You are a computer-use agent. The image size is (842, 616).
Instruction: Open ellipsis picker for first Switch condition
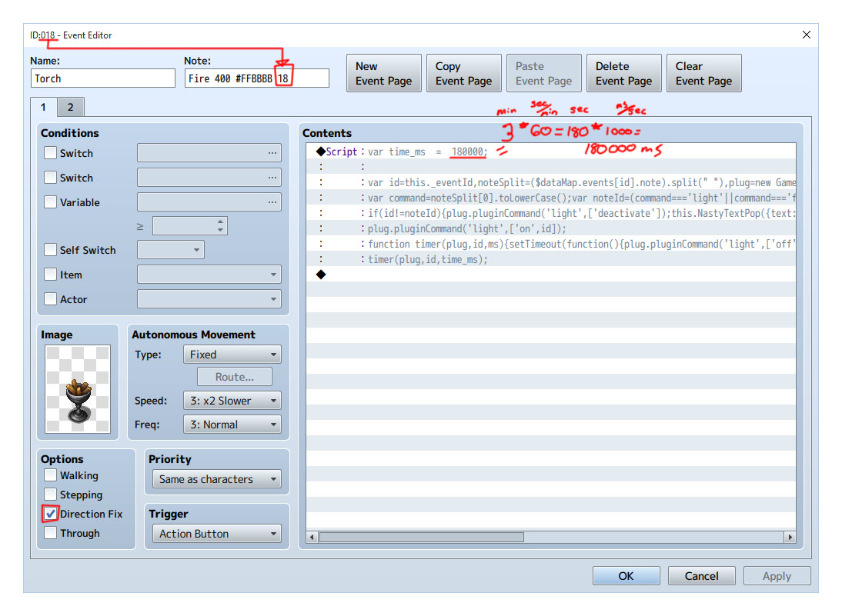point(272,153)
